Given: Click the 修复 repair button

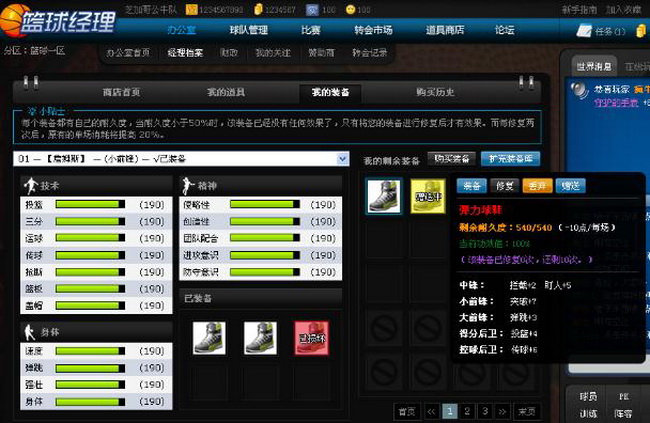Looking at the screenshot, I should click(x=505, y=185).
